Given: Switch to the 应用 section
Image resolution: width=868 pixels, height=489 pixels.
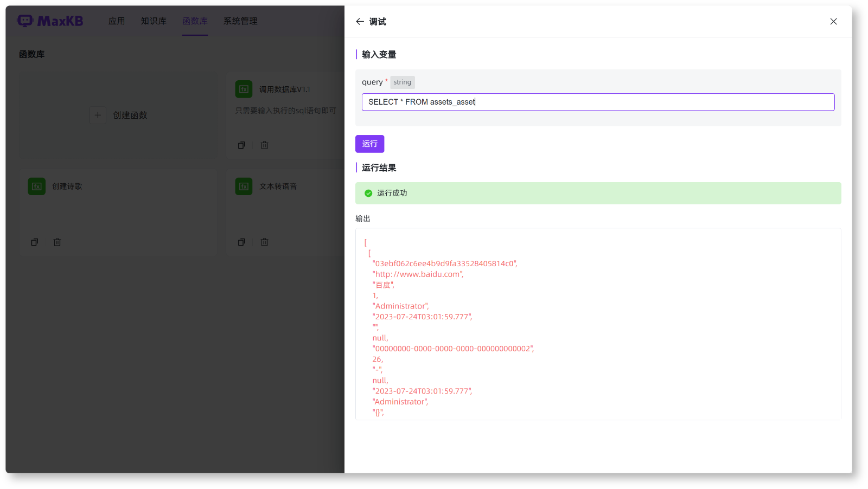Looking at the screenshot, I should coord(116,21).
